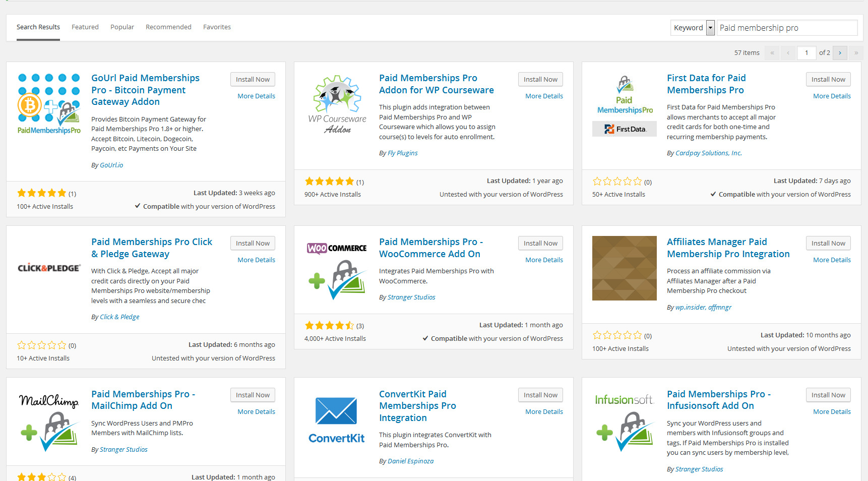Install the Infusionsoft Add On plugin
Screen dimensions: 868x481
pos(828,395)
